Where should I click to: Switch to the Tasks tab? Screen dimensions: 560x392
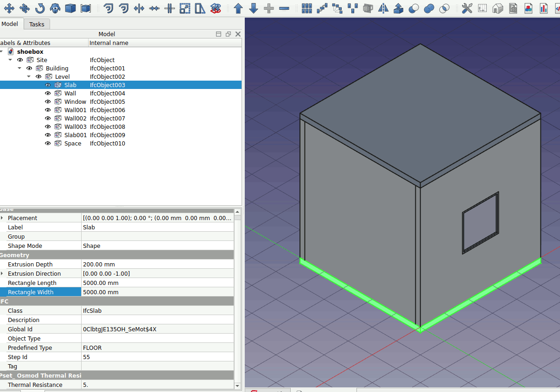tap(37, 24)
